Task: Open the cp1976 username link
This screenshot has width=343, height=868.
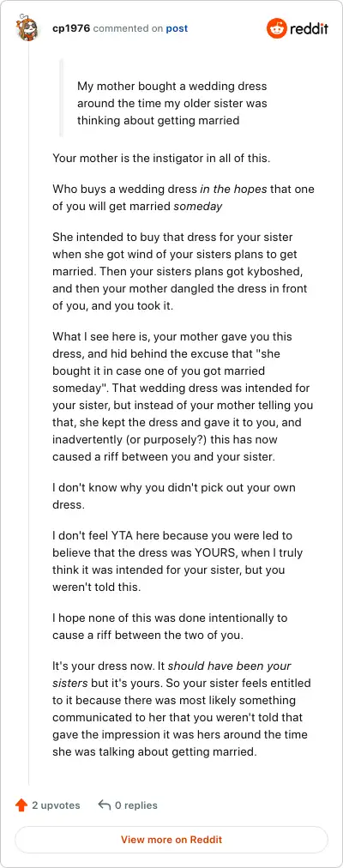Action: tap(71, 28)
